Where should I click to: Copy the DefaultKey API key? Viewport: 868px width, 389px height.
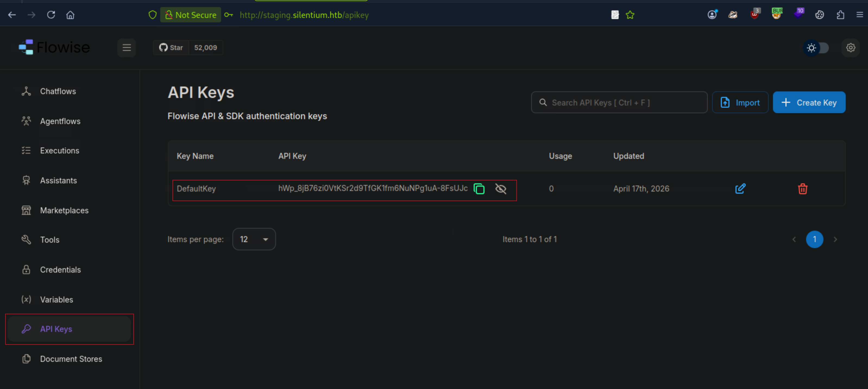[479, 189]
